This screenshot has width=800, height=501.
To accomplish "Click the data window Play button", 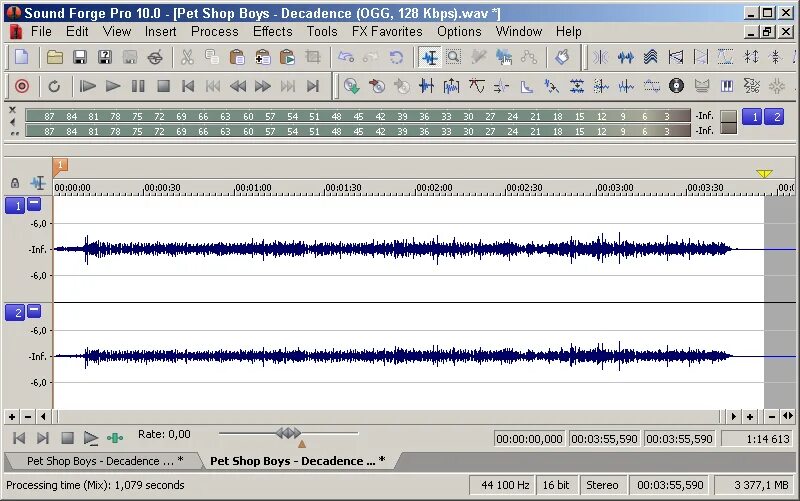I will [91, 438].
